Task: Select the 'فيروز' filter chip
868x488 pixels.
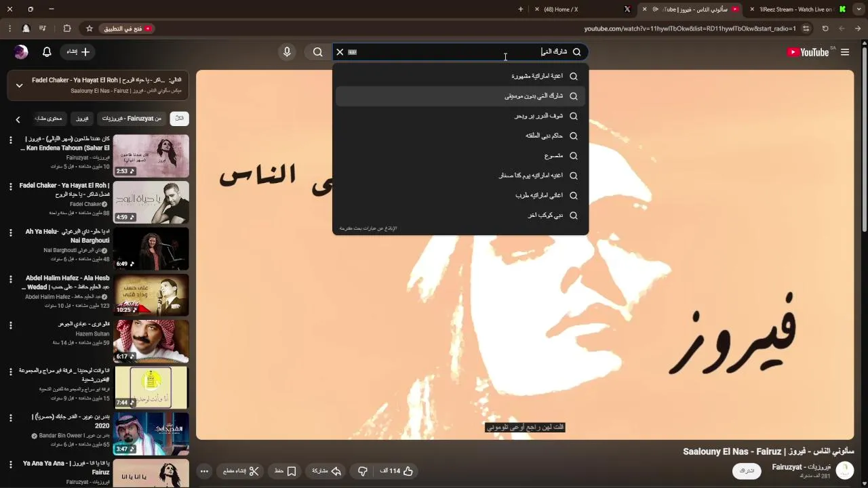Action: (82, 119)
